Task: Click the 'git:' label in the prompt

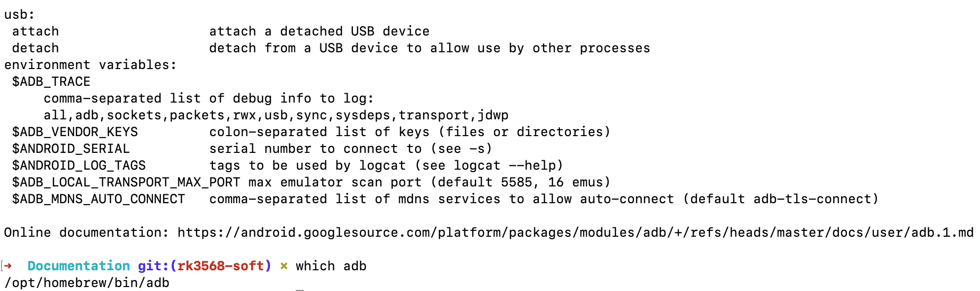Action: 153,266
